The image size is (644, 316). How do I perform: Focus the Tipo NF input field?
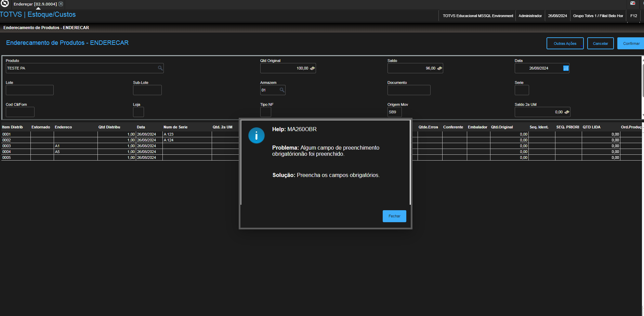coord(266,112)
